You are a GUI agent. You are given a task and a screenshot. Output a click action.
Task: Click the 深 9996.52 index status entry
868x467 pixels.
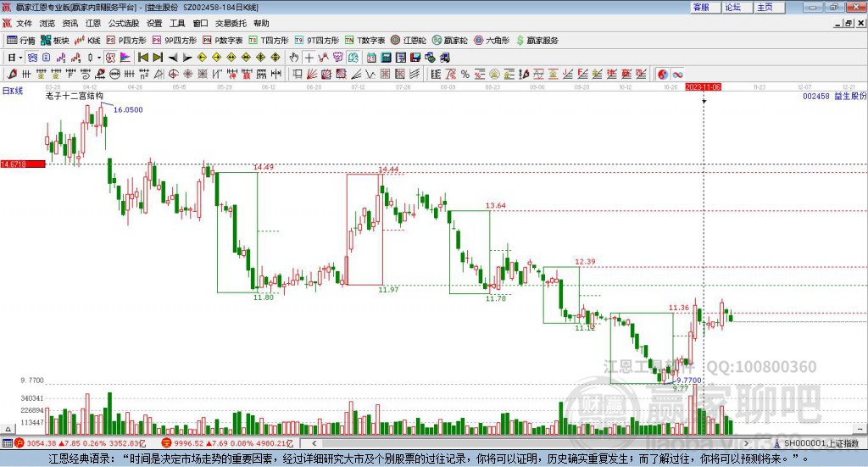(227, 443)
